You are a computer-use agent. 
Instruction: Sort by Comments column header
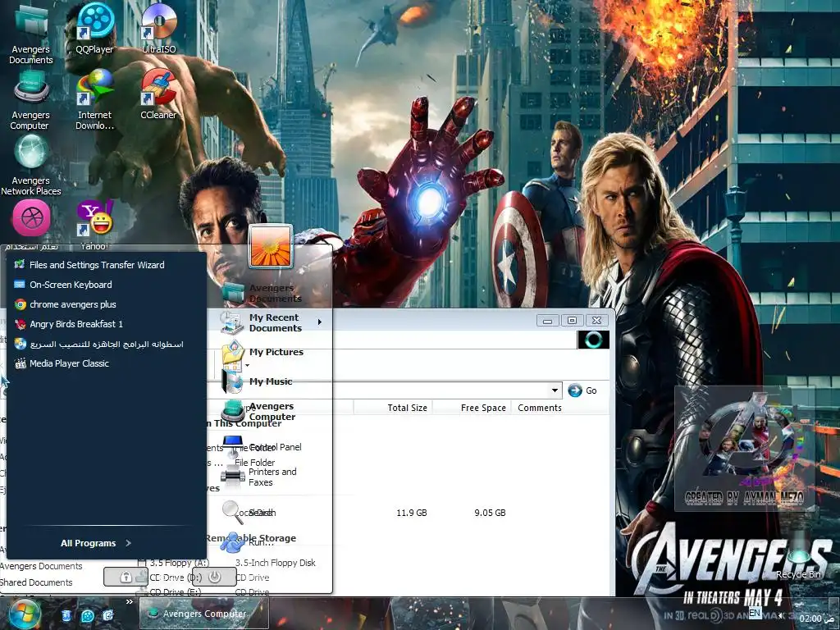pos(540,408)
